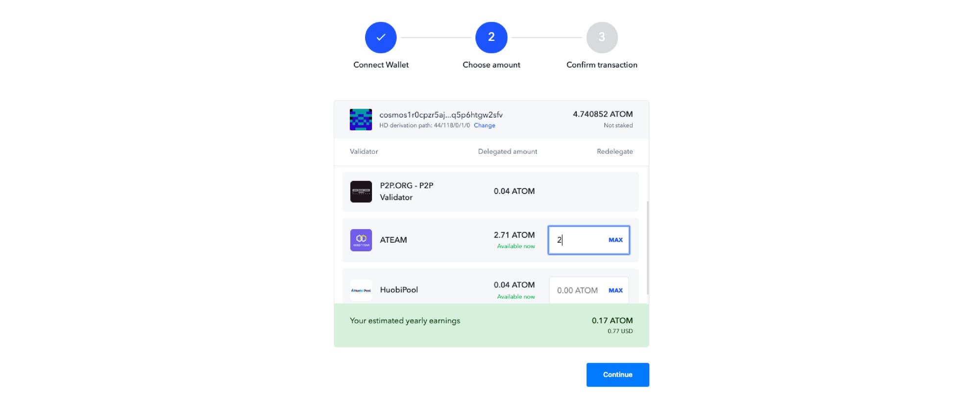Click Available now under ATEAM amount
The height and width of the screenshot is (394, 980).
pos(516,246)
